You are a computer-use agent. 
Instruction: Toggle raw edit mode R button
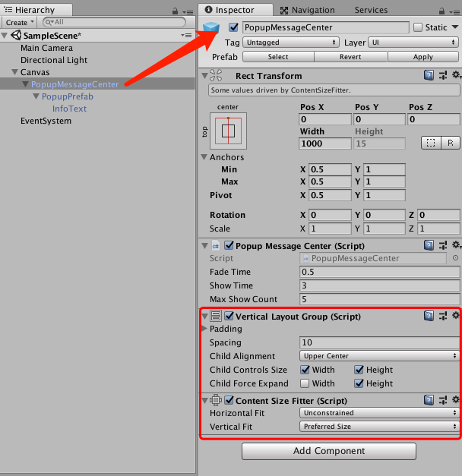[x=450, y=143]
